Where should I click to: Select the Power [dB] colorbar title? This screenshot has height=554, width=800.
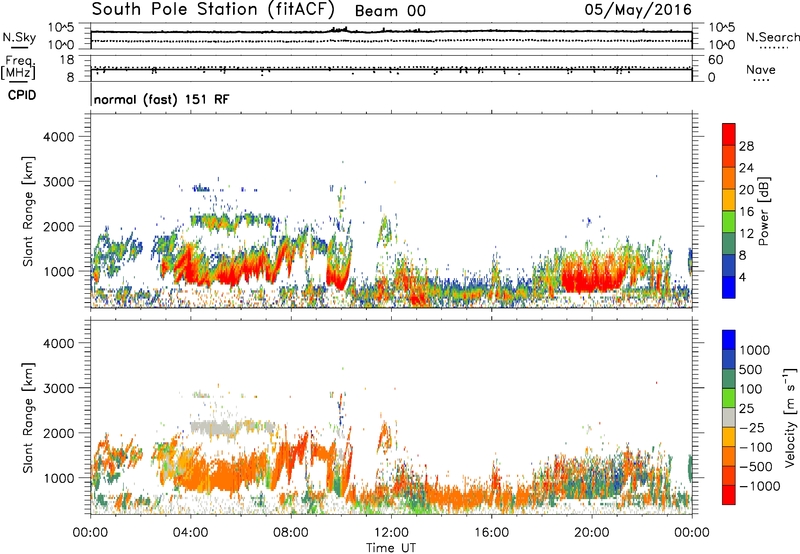coord(763,211)
